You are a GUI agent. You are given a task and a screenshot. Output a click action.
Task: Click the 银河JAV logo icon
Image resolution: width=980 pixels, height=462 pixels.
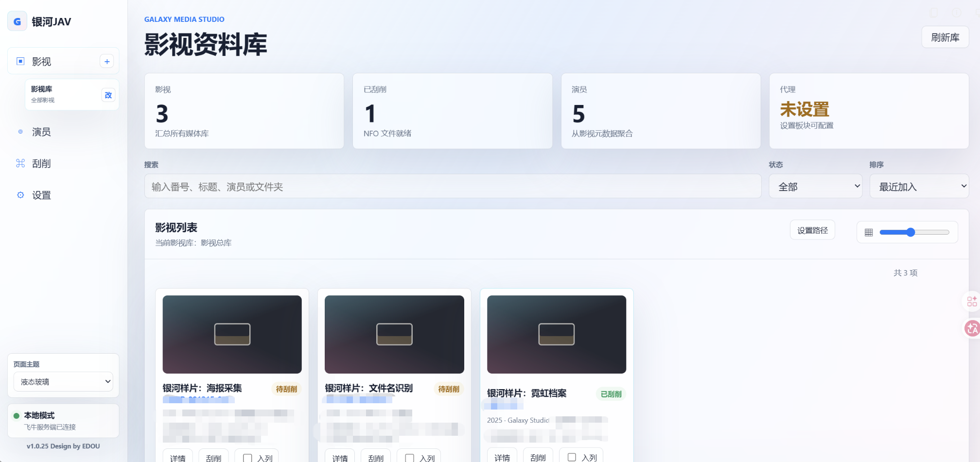17,21
